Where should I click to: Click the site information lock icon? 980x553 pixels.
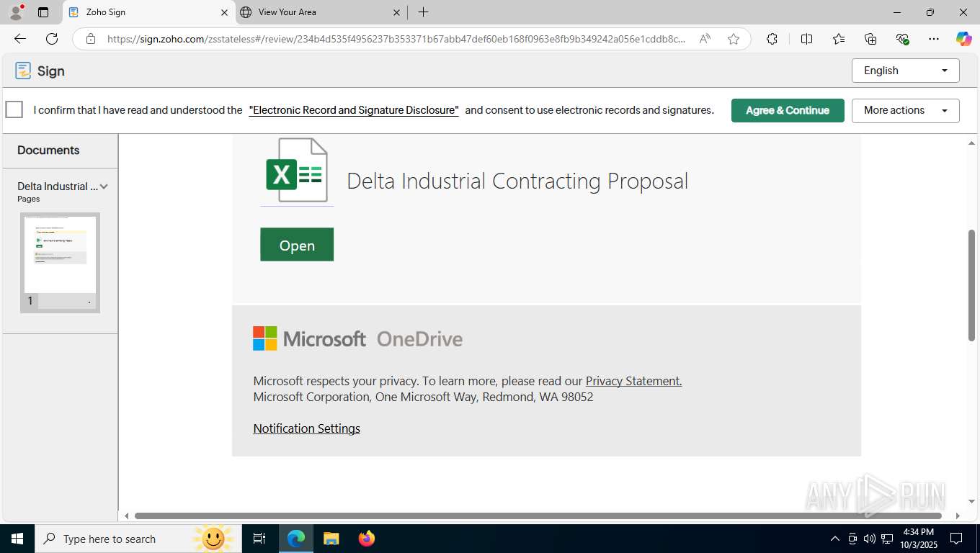[90, 39]
